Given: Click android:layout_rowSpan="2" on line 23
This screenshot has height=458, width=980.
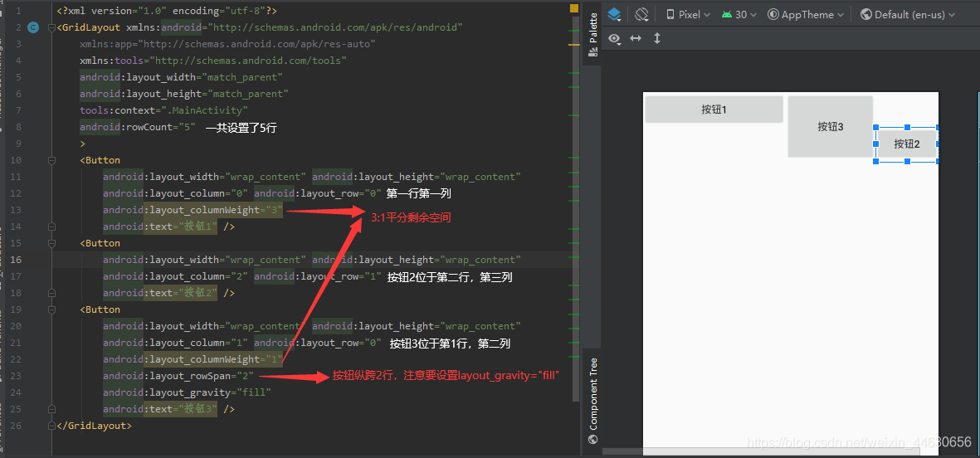Looking at the screenshot, I should point(178,376).
